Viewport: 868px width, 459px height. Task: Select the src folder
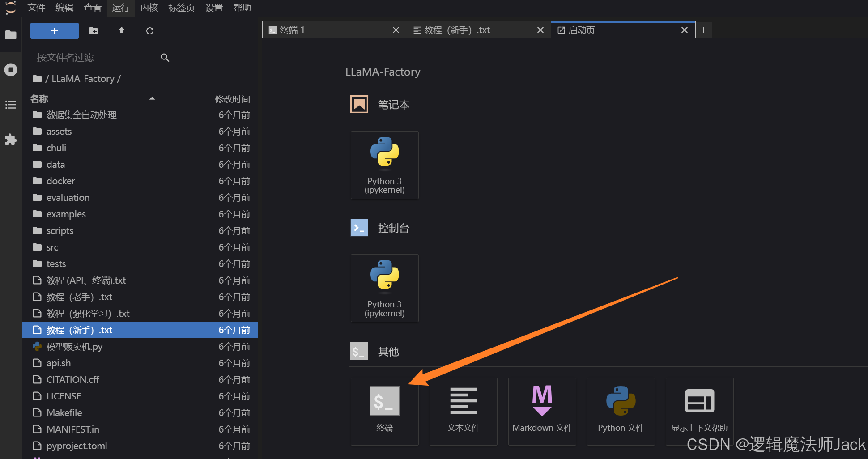click(140, 247)
